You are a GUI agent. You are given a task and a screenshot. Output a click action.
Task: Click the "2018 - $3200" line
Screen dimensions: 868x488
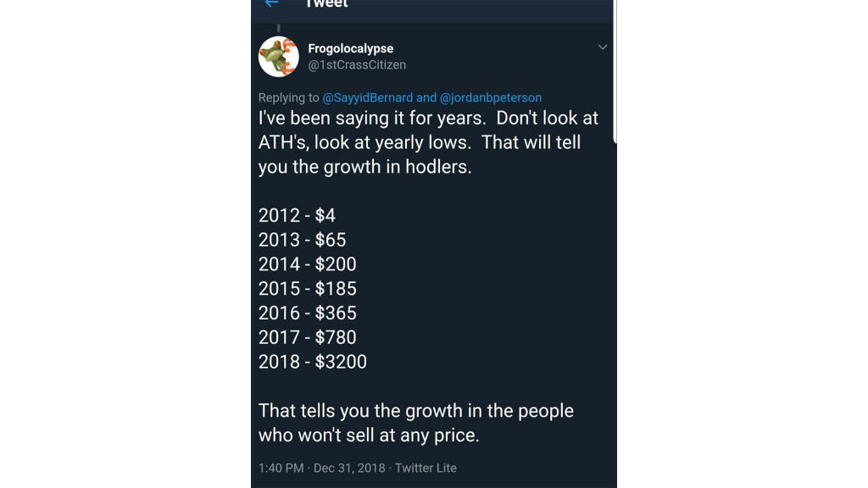click(312, 362)
